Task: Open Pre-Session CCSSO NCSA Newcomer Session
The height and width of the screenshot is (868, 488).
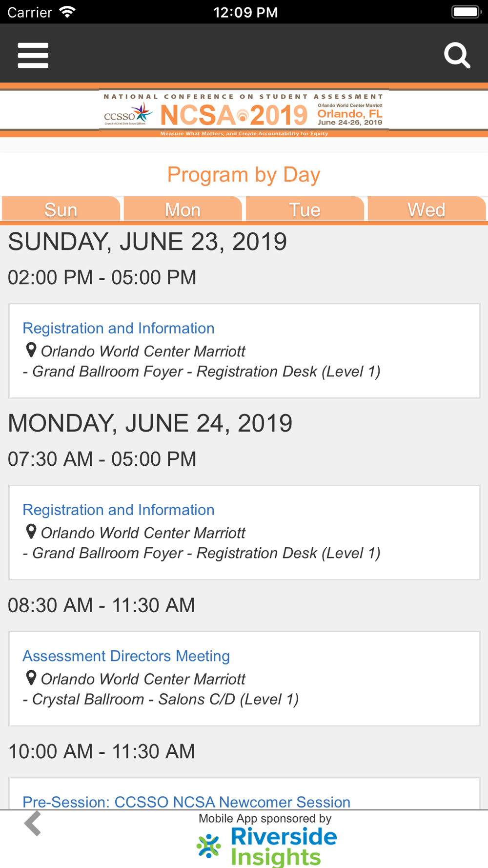Action: (186, 802)
